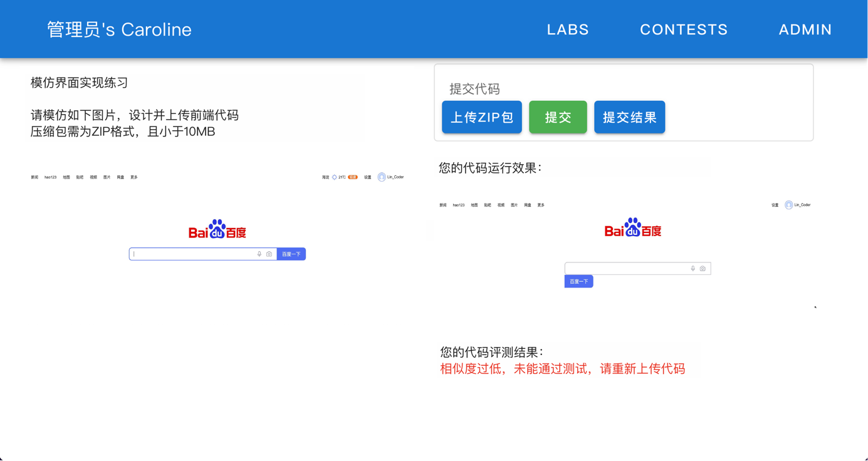Screen dimensions: 868x461
Task: Click Lin_Coder username in result preview
Action: click(803, 205)
